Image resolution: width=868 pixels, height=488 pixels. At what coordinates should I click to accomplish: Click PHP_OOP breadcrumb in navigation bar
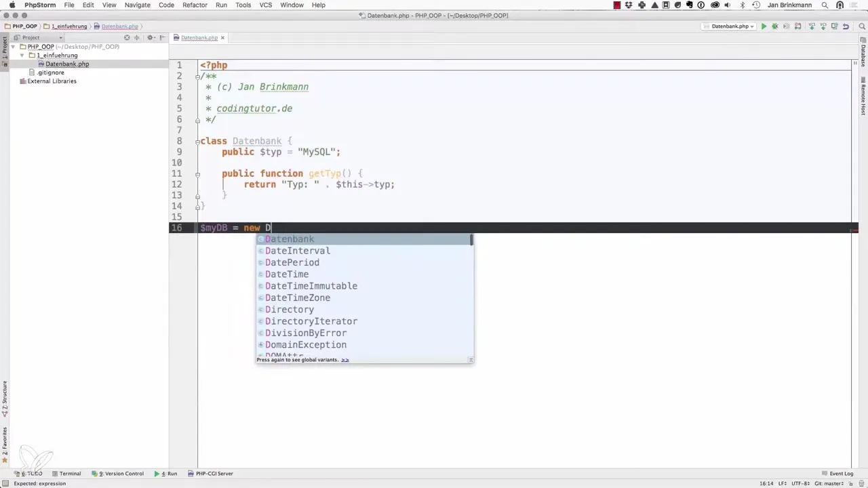pyautogui.click(x=20, y=26)
